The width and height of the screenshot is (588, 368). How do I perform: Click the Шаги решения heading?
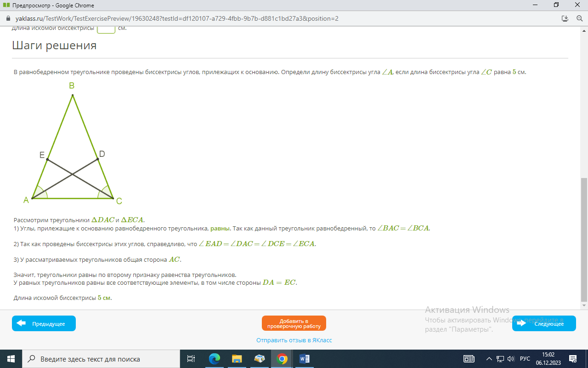(54, 45)
